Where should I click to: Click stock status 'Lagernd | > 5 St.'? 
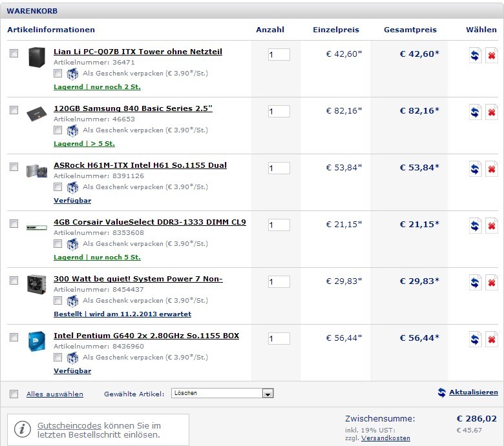84,144
